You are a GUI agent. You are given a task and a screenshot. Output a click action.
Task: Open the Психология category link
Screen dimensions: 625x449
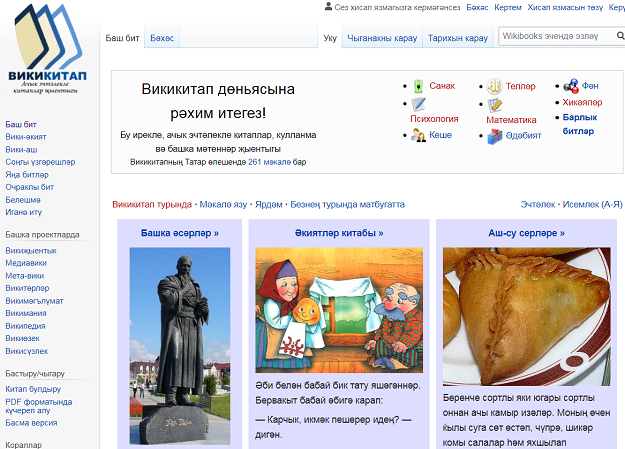click(x=434, y=119)
